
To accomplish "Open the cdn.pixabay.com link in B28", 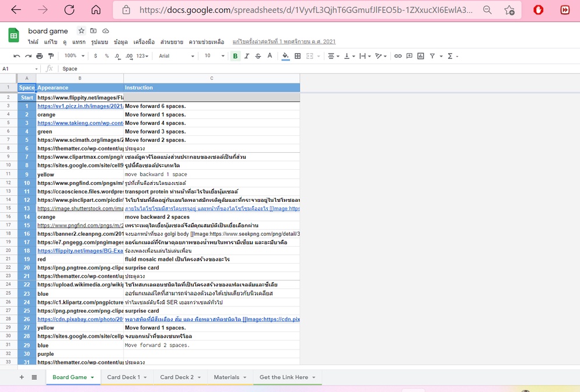I will click(x=81, y=319).
